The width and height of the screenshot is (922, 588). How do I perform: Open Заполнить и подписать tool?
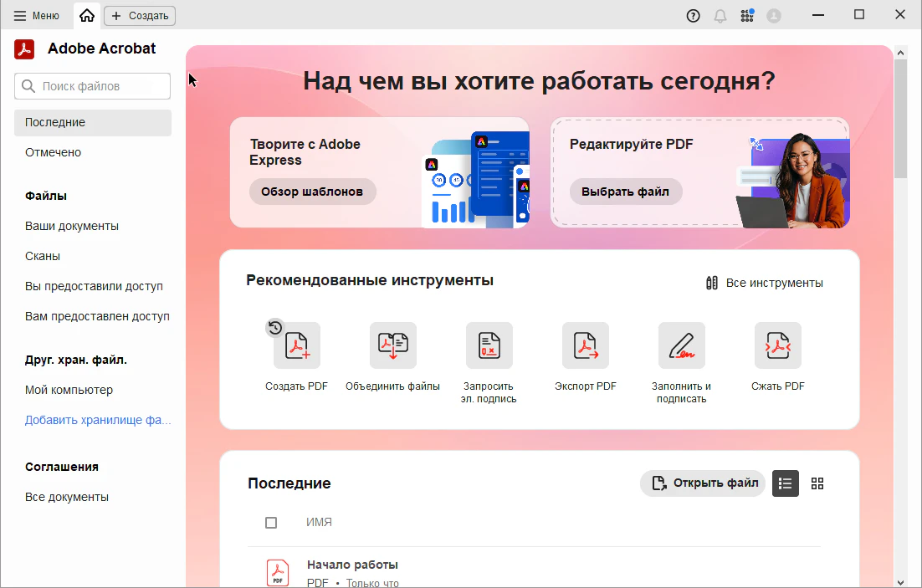pyautogui.click(x=682, y=345)
